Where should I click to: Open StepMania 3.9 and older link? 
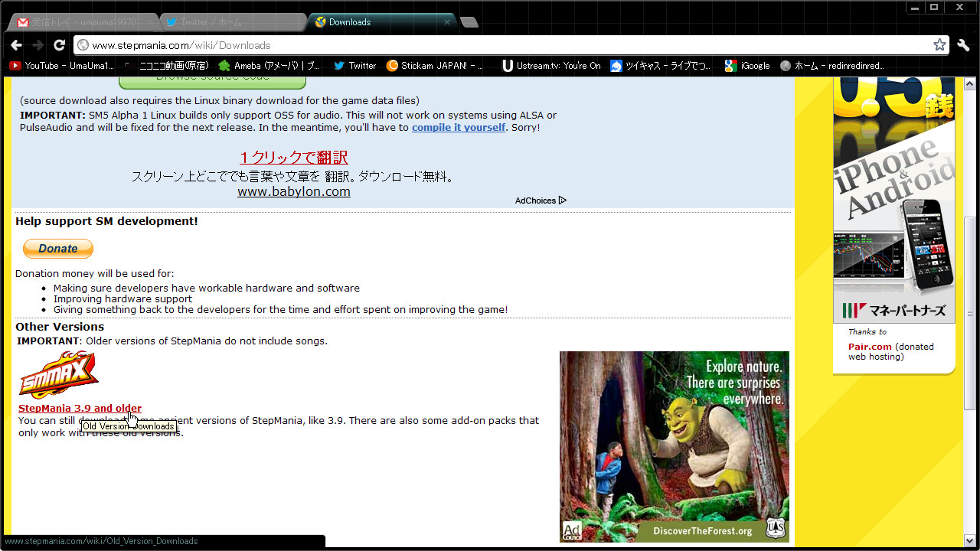point(80,408)
